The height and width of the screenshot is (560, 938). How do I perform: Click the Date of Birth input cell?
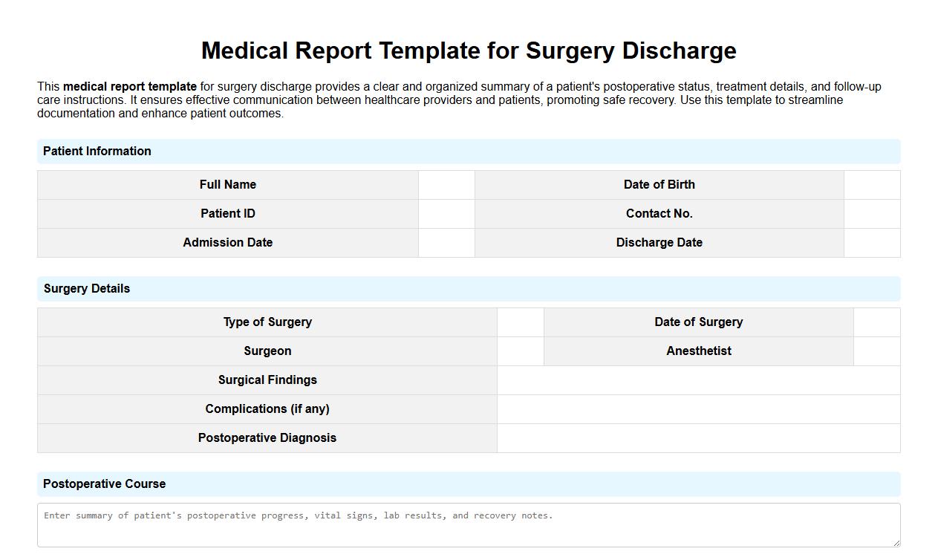pyautogui.click(x=871, y=184)
